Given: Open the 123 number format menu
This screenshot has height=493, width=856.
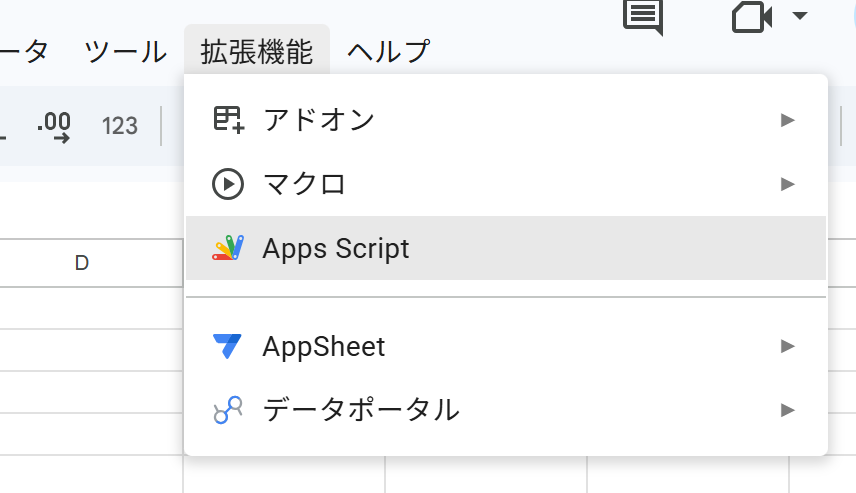Looking at the screenshot, I should click(x=120, y=127).
